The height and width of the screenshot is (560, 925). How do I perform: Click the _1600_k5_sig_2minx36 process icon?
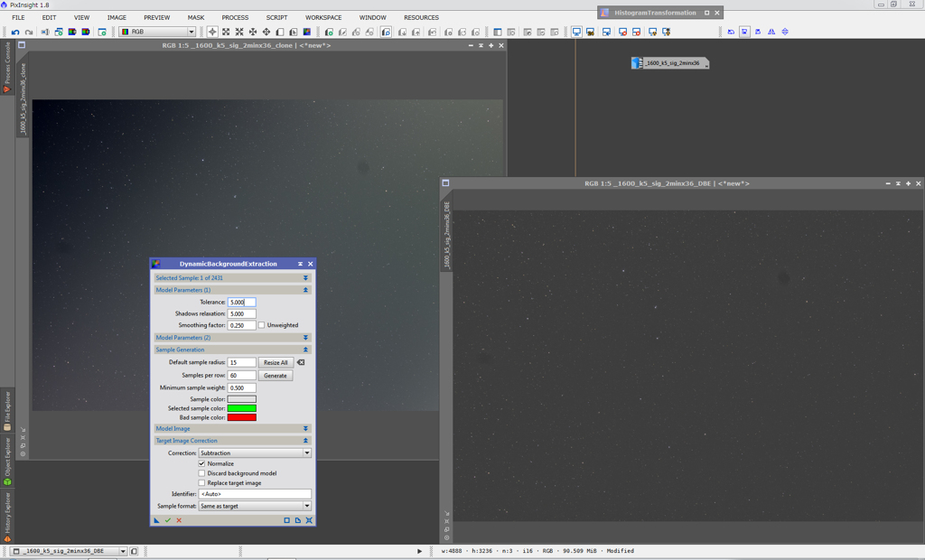click(x=669, y=63)
